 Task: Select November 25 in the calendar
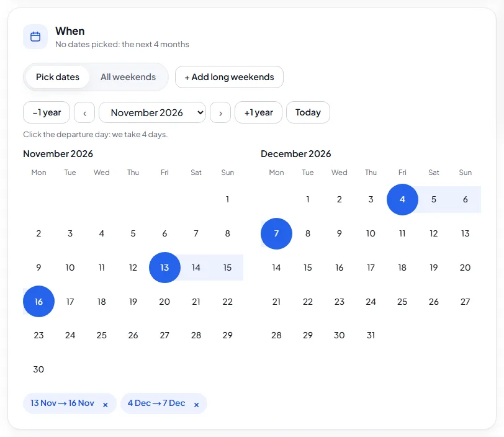click(x=102, y=335)
